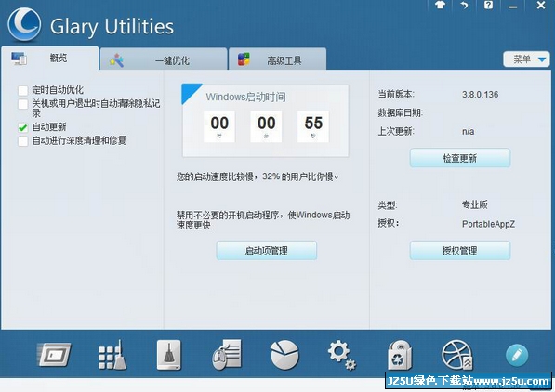
Task: Close the Glary Utilities window
Action: click(540, 5)
